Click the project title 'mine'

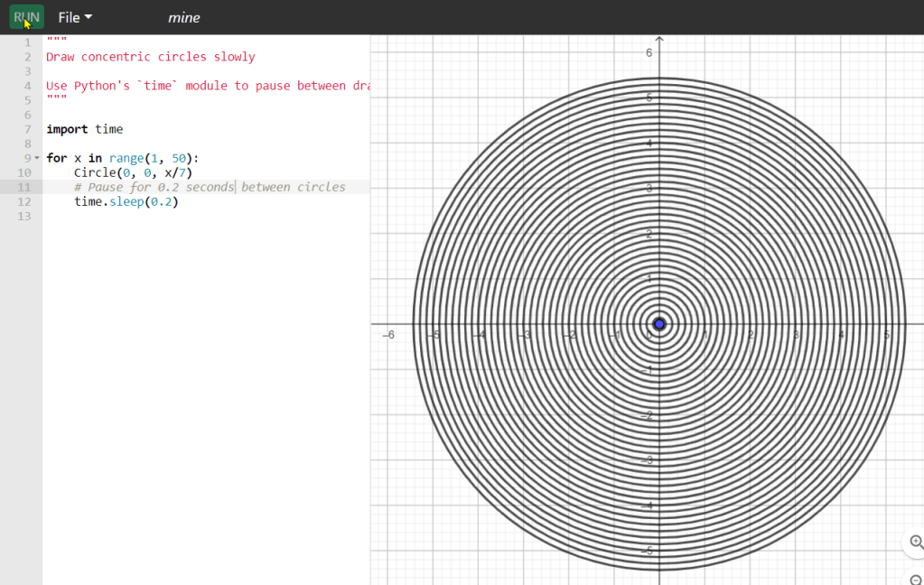coord(183,17)
